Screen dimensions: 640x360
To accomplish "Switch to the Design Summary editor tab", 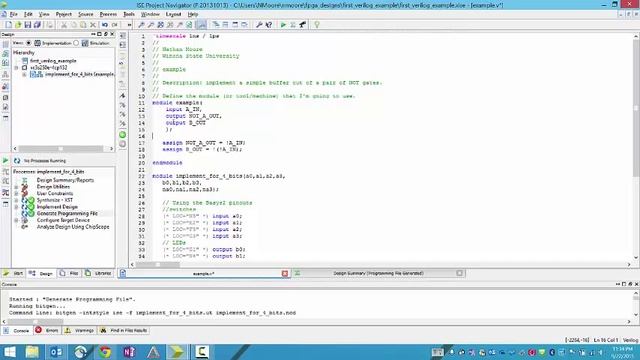I will point(378,273).
